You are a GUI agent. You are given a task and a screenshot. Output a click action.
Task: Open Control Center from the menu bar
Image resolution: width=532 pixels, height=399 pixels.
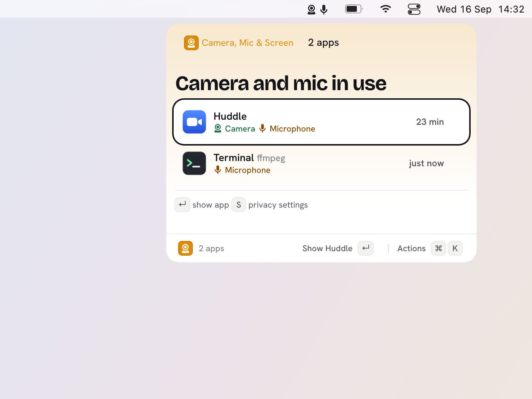(414, 9)
